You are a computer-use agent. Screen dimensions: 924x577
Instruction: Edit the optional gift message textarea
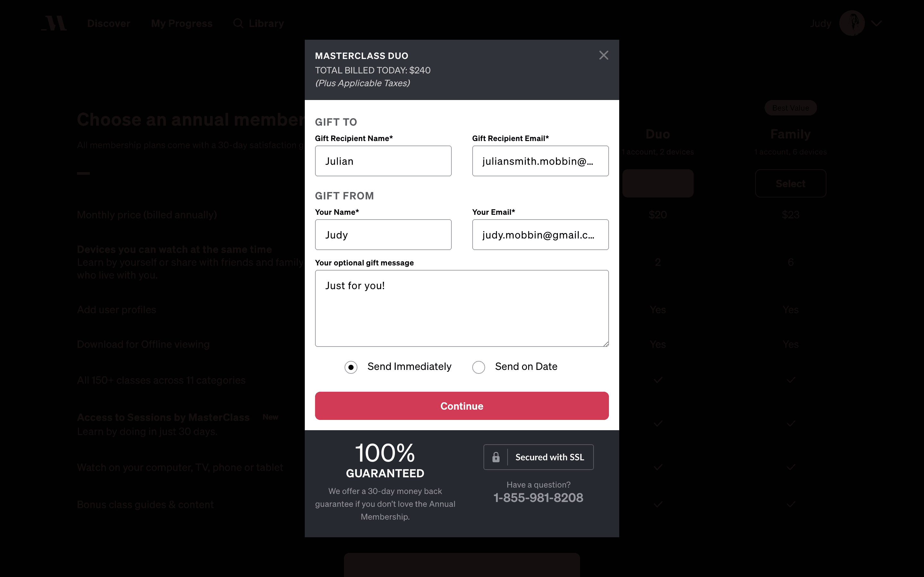[462, 308]
